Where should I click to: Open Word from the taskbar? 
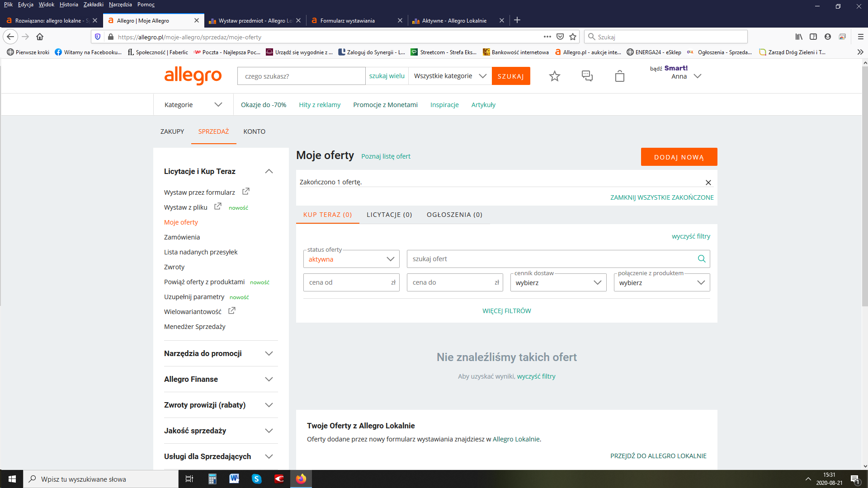pos(234,479)
